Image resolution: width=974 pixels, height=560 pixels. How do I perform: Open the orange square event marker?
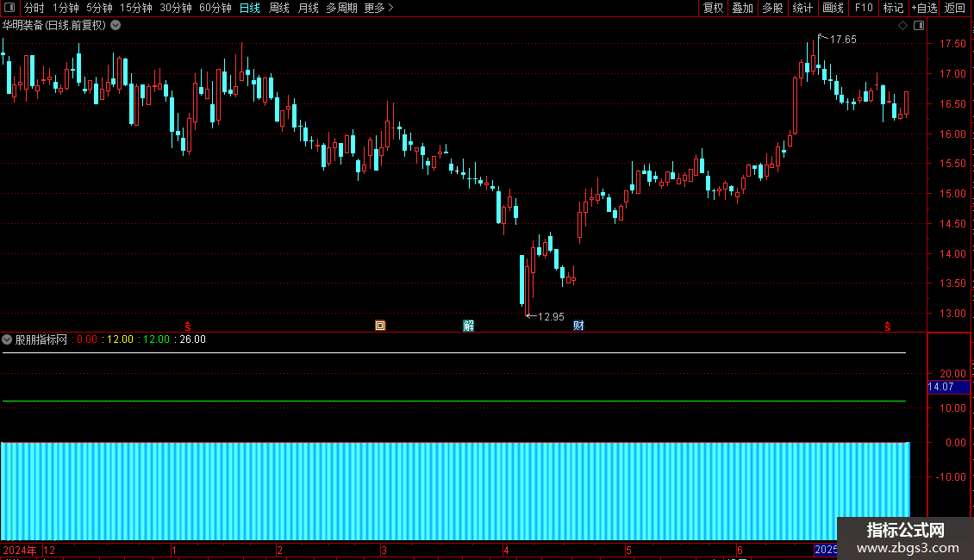point(380,326)
